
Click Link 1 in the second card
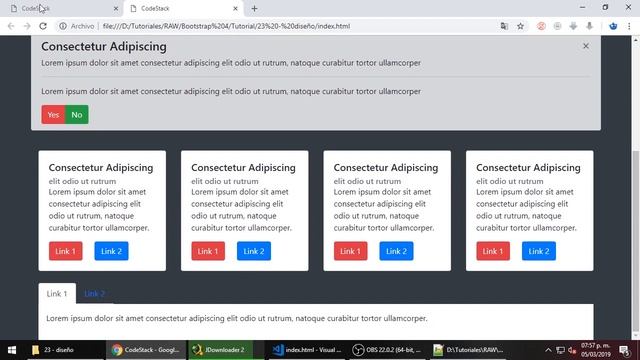pyautogui.click(x=208, y=251)
